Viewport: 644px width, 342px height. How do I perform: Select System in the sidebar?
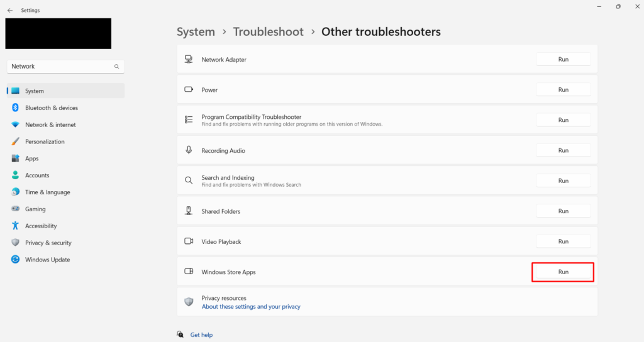35,91
